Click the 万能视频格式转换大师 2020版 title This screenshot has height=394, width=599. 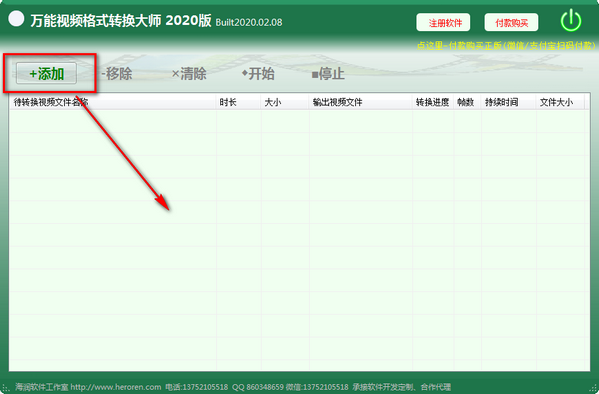click(121, 21)
